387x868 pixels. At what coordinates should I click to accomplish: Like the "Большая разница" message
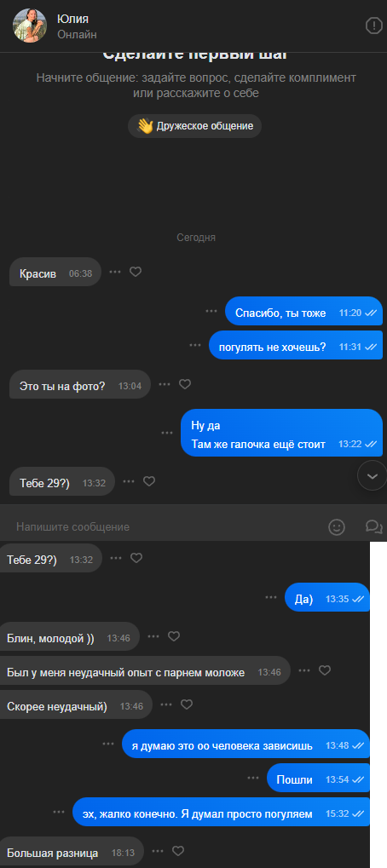[x=177, y=851]
